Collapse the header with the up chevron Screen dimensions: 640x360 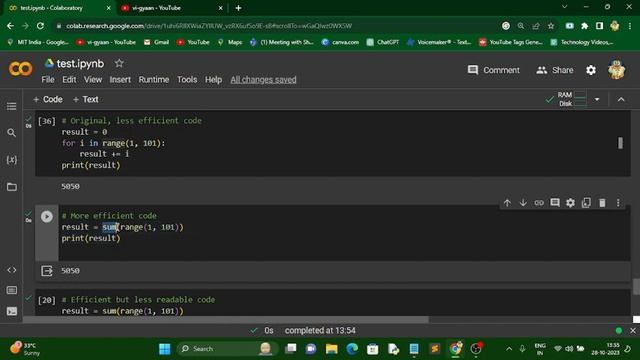point(621,99)
